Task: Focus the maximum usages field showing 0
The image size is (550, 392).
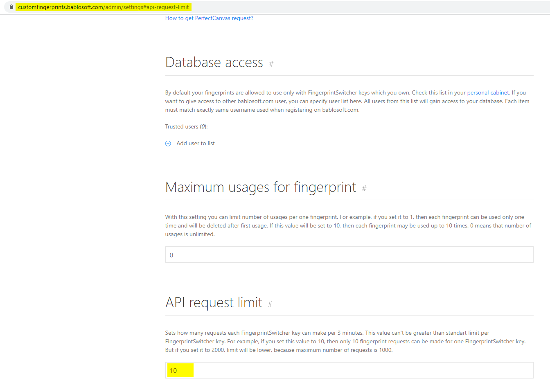Action: (349, 255)
